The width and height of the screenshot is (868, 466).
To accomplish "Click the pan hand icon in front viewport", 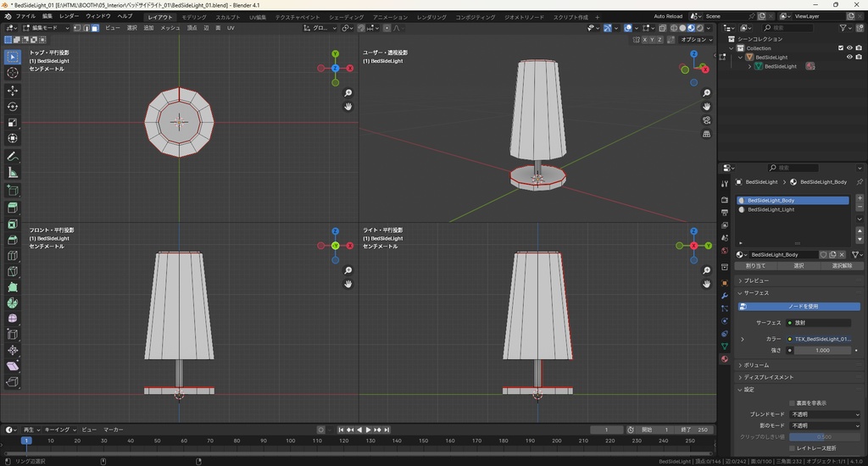I will [x=348, y=284].
